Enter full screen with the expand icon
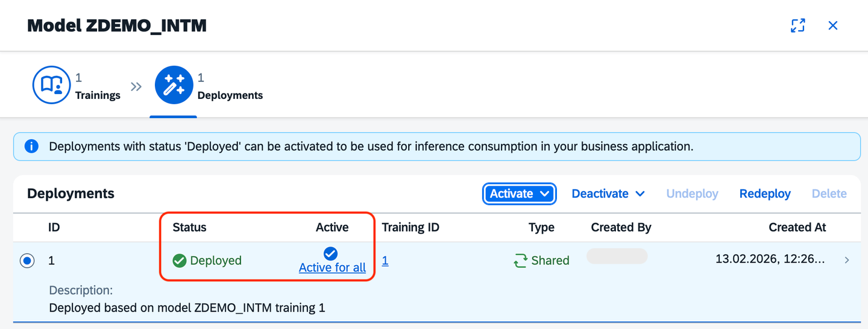The image size is (868, 329). pos(798,25)
